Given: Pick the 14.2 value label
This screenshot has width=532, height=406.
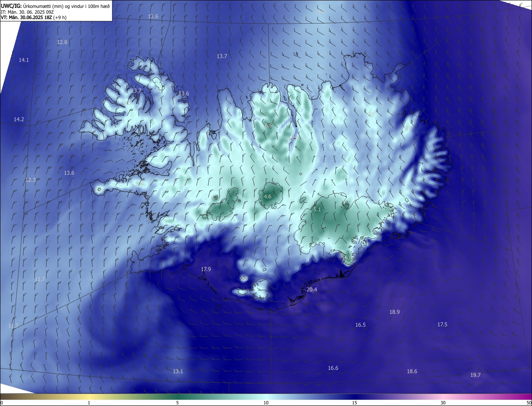Looking at the screenshot, I should (19, 120).
